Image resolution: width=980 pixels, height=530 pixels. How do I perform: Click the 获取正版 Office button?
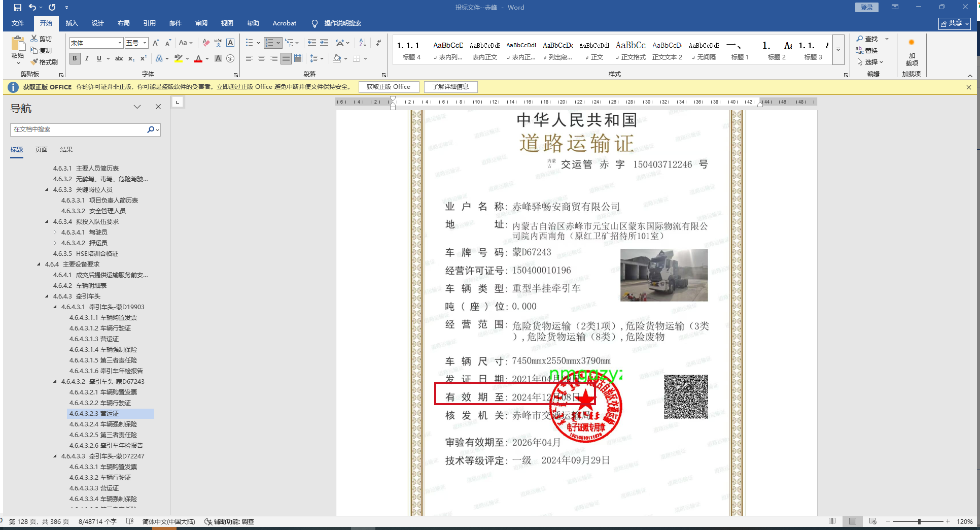point(389,87)
